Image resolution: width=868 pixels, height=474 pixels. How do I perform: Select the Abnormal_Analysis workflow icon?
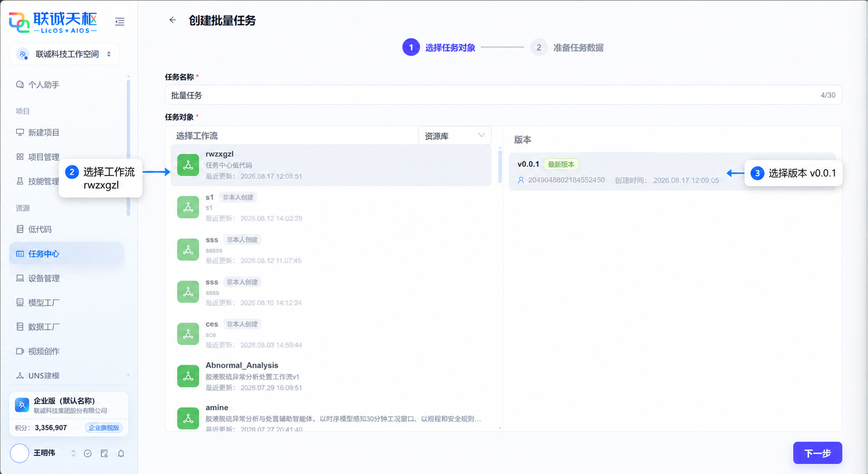coord(188,376)
